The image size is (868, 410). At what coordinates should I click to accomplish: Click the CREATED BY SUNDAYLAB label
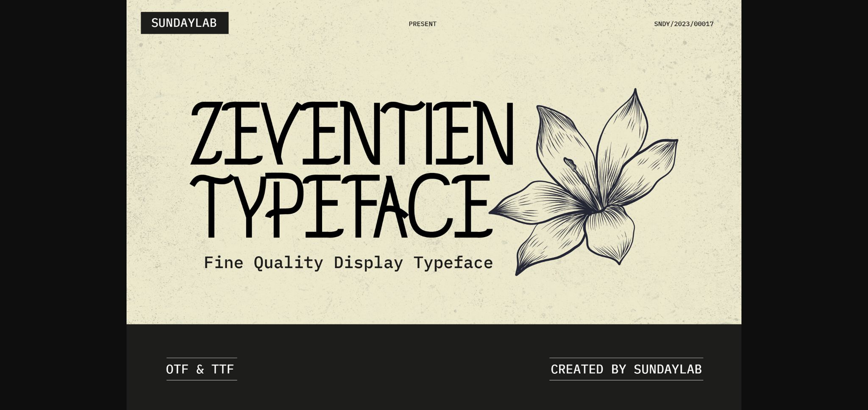pyautogui.click(x=626, y=369)
